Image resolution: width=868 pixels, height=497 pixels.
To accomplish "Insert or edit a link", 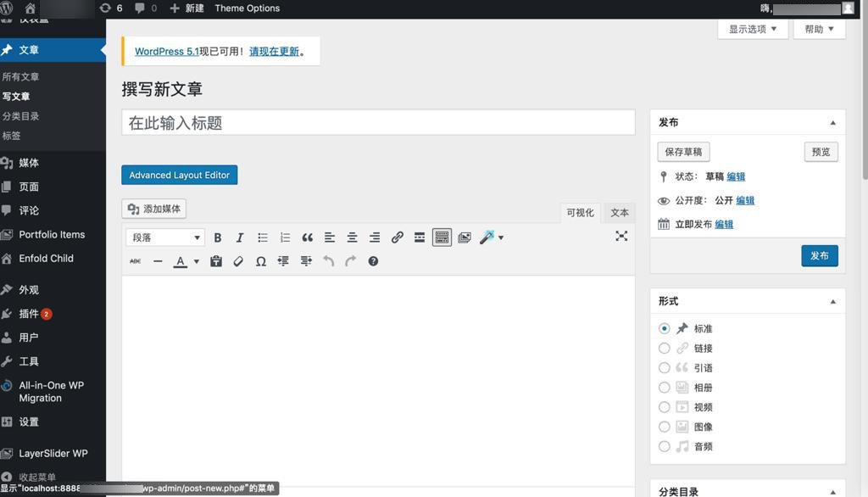I will 397,237.
